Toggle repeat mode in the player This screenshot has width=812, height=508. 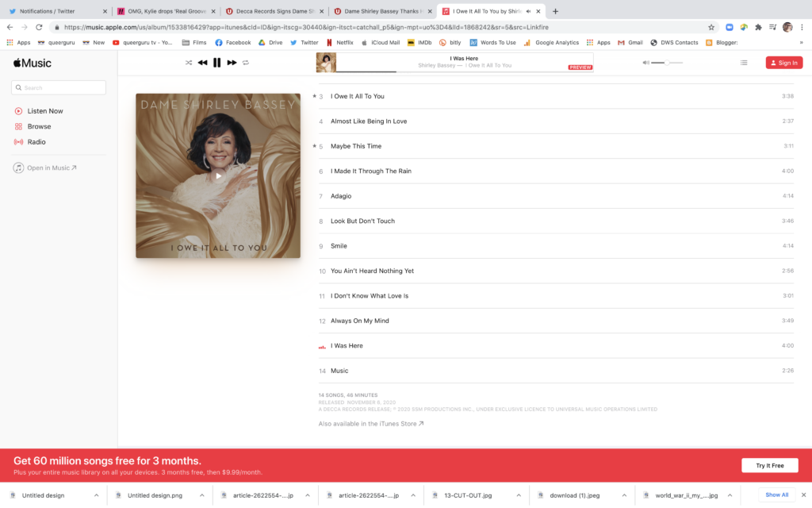click(x=246, y=63)
